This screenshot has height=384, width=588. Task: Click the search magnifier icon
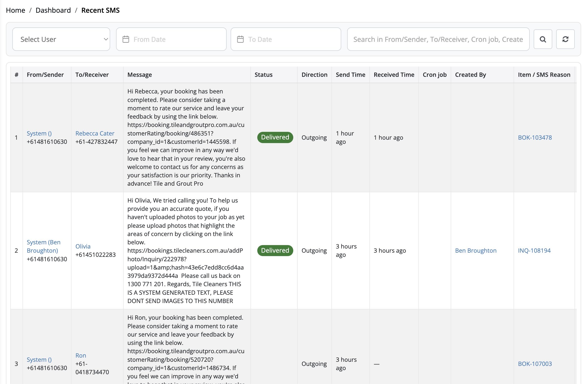[x=542, y=39]
